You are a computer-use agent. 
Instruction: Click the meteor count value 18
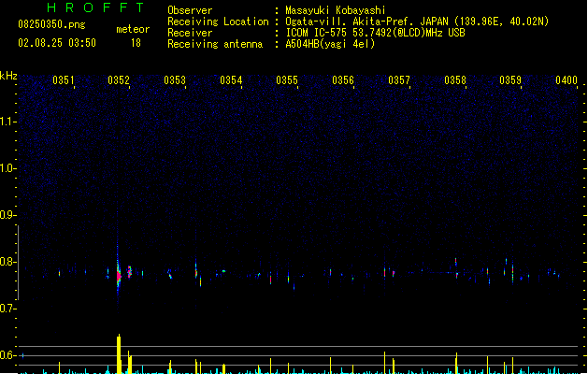136,43
